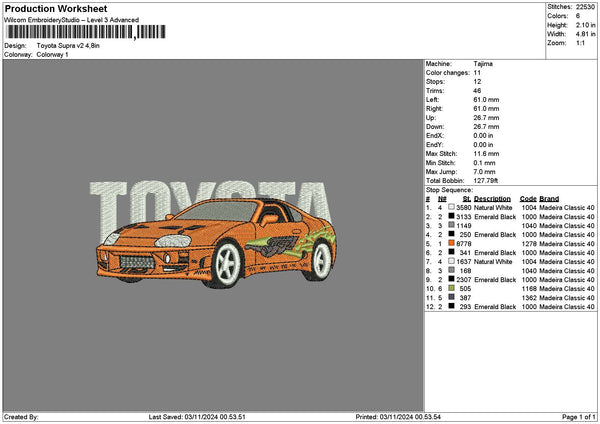Select the white swatch in stop 1 with 3580 stitches
Viewport: 600px width, 424px height.
tap(452, 207)
